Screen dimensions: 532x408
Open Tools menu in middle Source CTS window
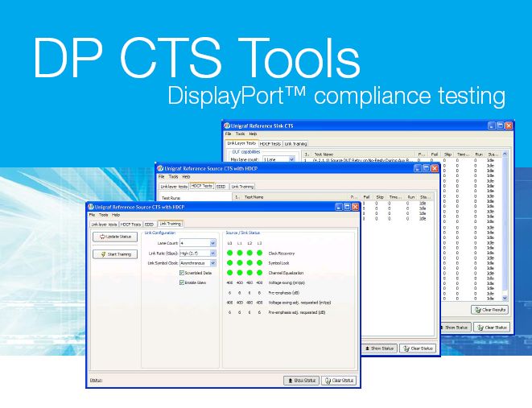point(173,177)
